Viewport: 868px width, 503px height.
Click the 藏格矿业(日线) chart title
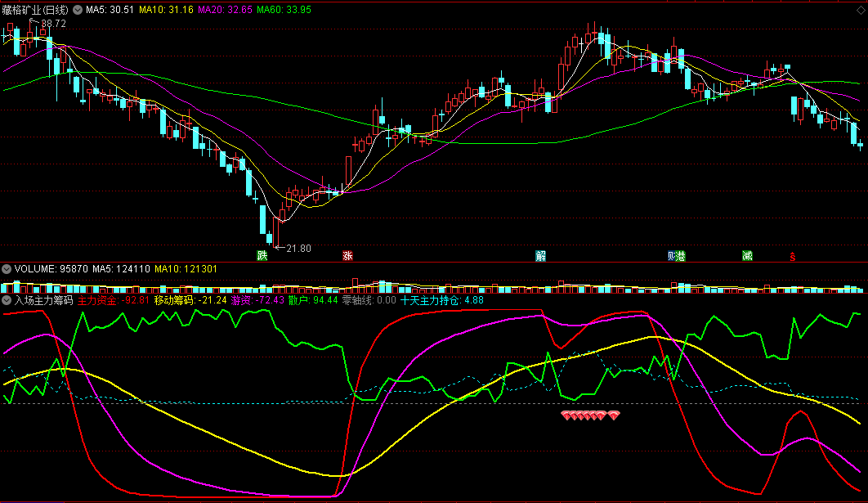tap(35, 10)
